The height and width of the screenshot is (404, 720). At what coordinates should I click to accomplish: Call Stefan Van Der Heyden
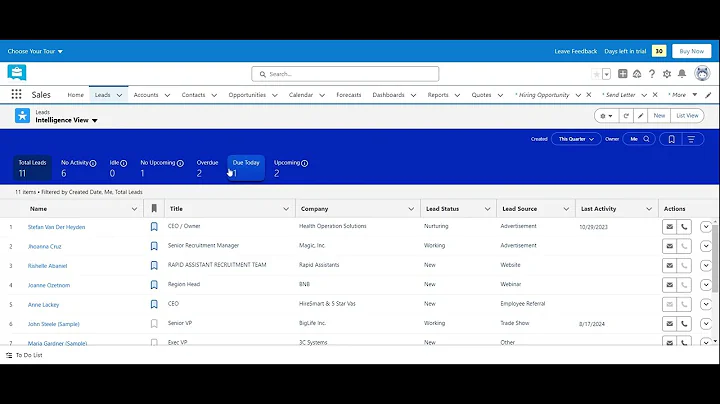[684, 226]
